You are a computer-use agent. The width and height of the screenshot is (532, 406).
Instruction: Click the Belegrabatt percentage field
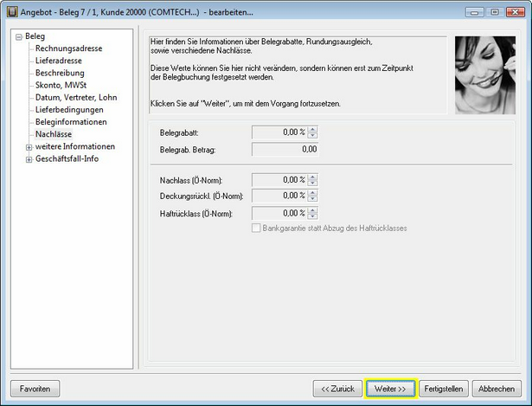(x=279, y=132)
